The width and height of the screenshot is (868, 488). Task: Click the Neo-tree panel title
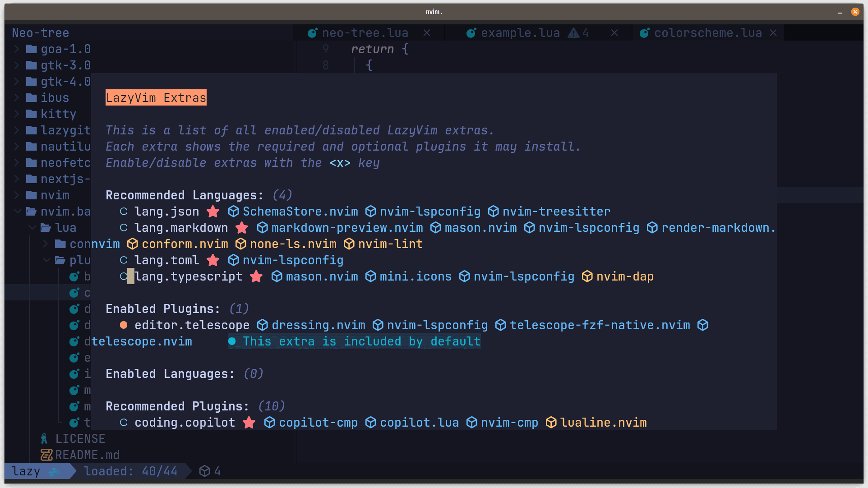[41, 33]
